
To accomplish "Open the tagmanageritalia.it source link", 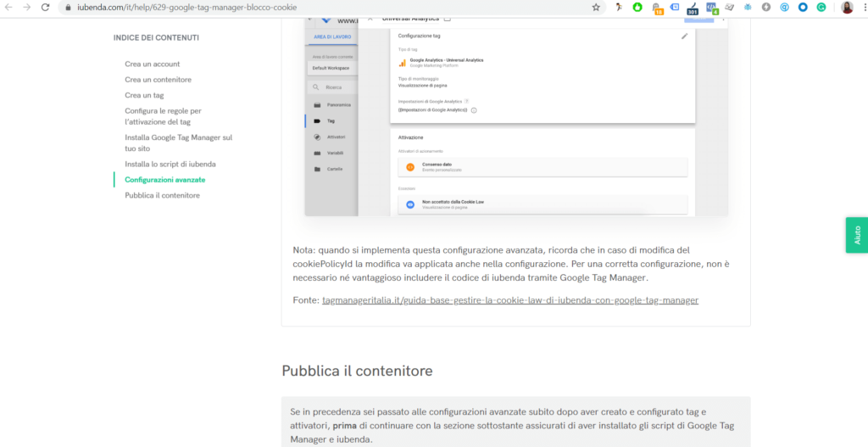I will tap(509, 300).
